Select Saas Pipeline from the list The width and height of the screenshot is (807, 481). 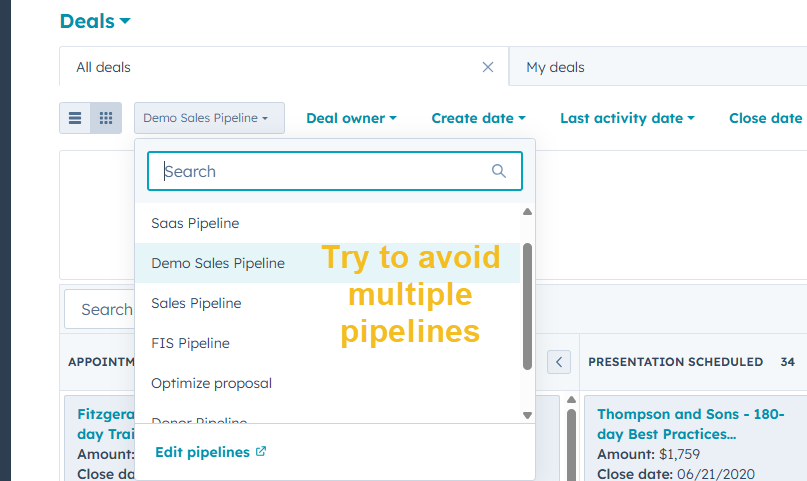click(195, 223)
